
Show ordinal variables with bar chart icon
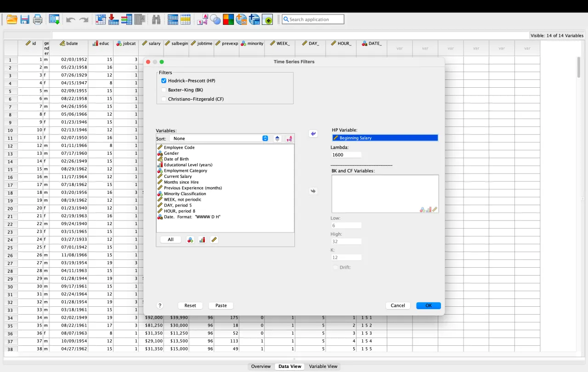[x=202, y=240]
